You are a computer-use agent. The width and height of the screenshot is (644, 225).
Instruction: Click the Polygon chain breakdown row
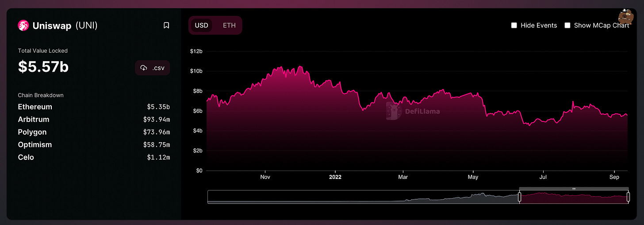(x=94, y=132)
